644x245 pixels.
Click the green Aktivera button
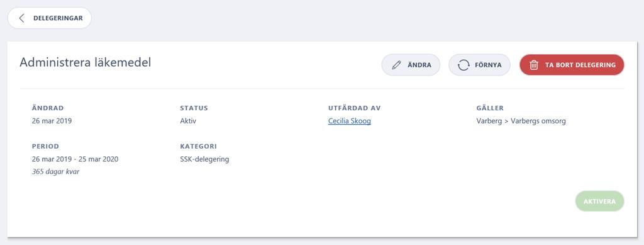coord(599,202)
